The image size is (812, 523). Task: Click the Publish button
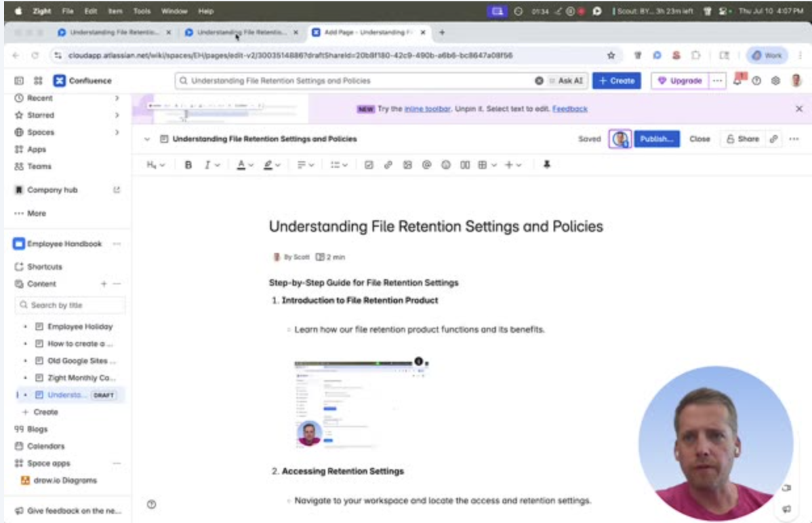tap(657, 139)
